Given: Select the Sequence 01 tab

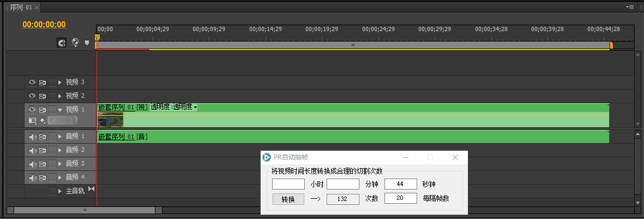Looking at the screenshot, I should (21, 7).
